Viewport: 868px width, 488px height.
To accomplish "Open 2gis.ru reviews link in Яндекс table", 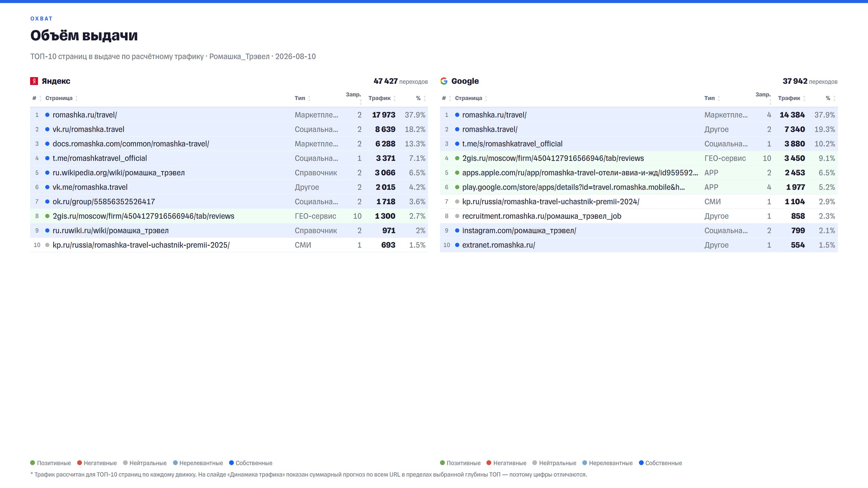I will tap(143, 216).
